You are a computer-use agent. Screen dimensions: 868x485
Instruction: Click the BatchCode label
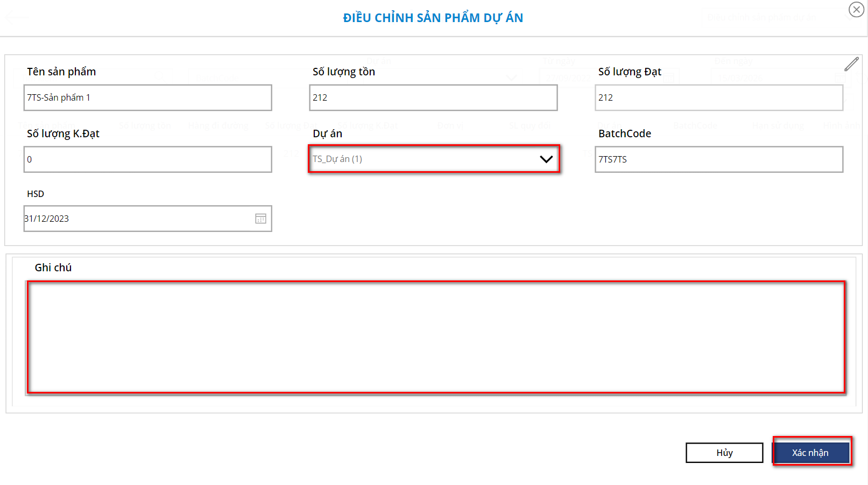[x=625, y=133]
